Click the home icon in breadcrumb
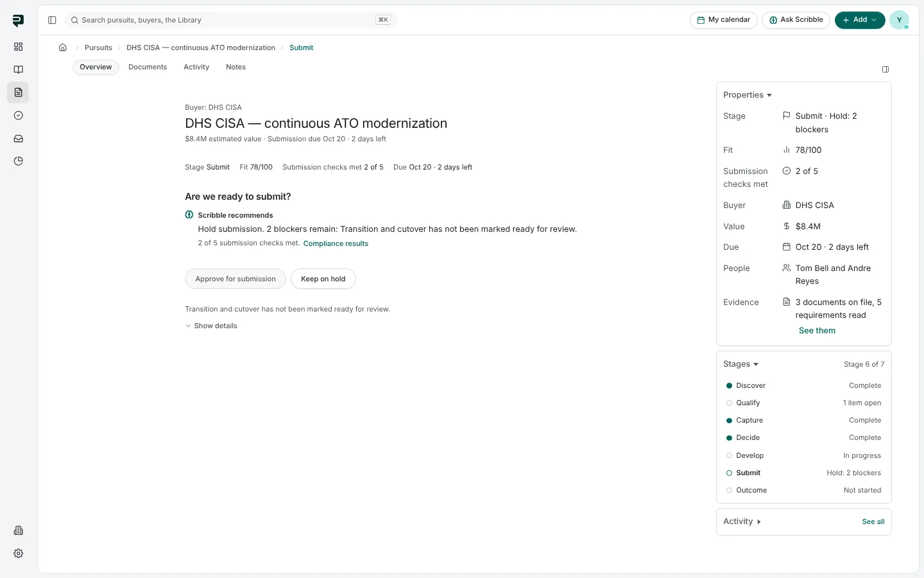Image resolution: width=924 pixels, height=578 pixels. 63,48
